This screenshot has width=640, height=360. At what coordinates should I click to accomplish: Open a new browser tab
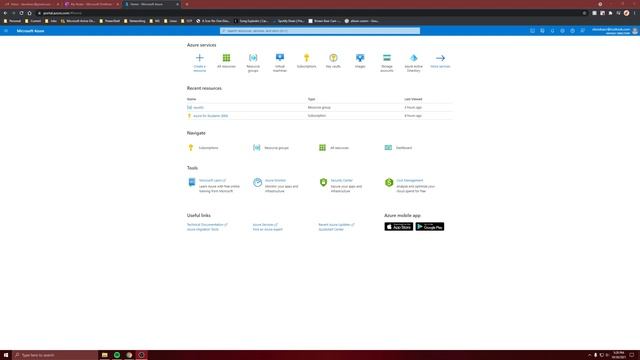[x=187, y=4]
